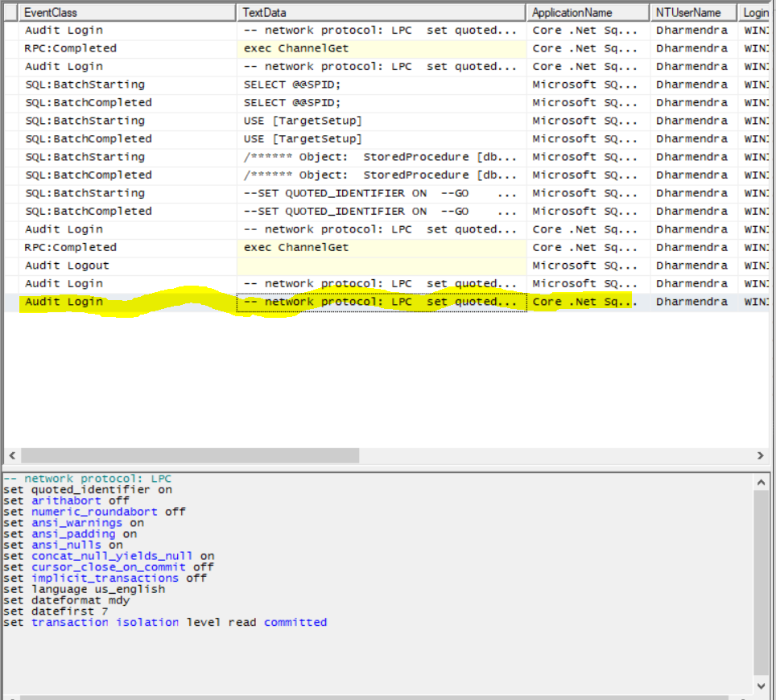Click right arrow of the grid horizontal scrollbar

tap(761, 455)
